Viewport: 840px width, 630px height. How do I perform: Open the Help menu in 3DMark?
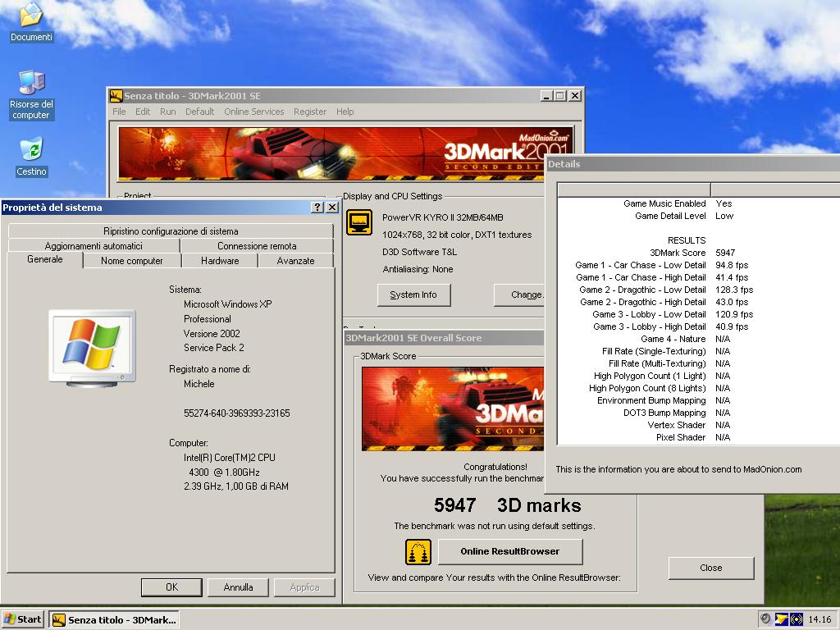pos(345,112)
